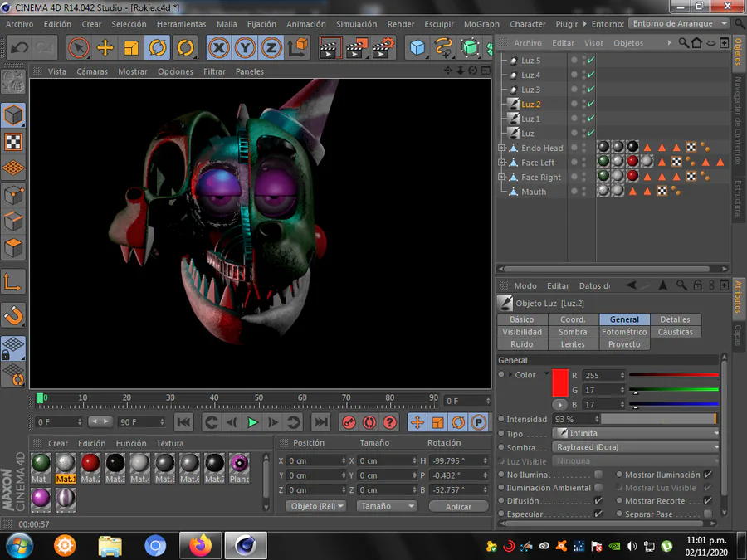Screen dimensions: 747x560
Task: Click the red light color swatch
Action: coord(559,382)
